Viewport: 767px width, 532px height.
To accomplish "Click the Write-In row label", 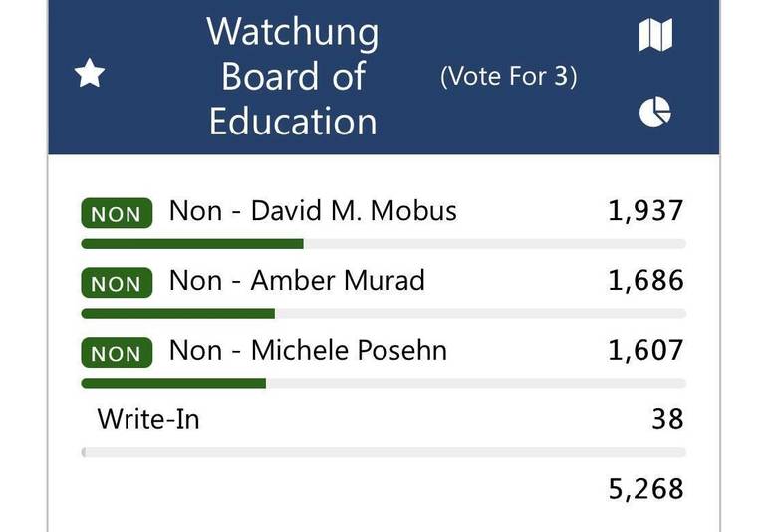I will [x=148, y=419].
